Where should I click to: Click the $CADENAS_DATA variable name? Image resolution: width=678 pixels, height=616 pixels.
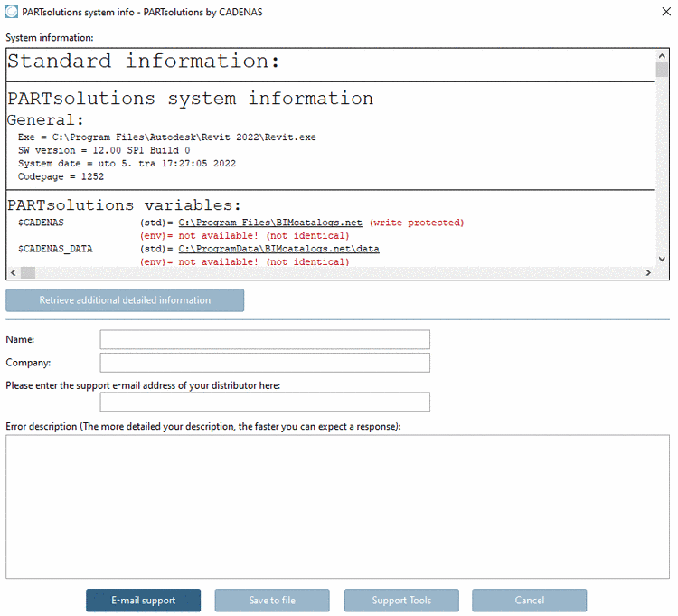coord(55,249)
